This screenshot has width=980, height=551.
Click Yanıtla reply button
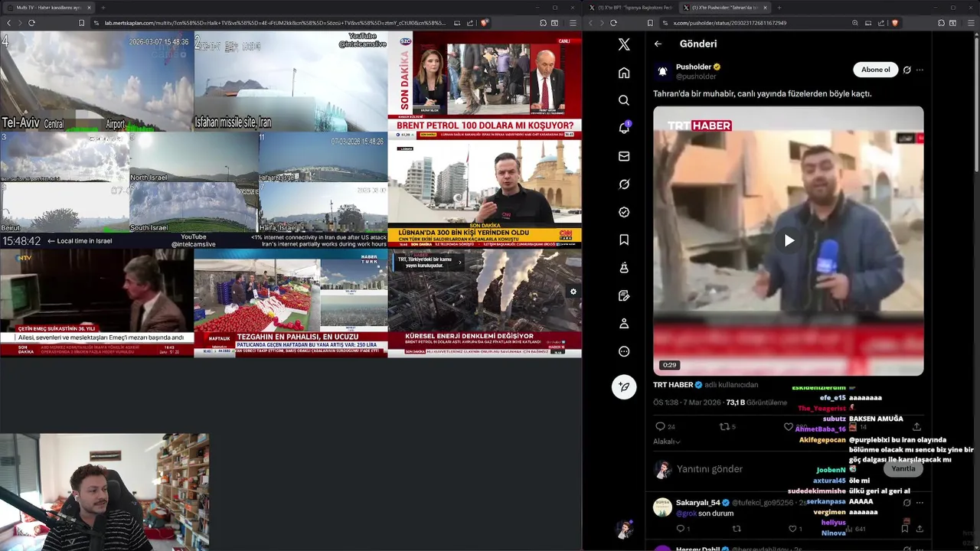pos(903,468)
